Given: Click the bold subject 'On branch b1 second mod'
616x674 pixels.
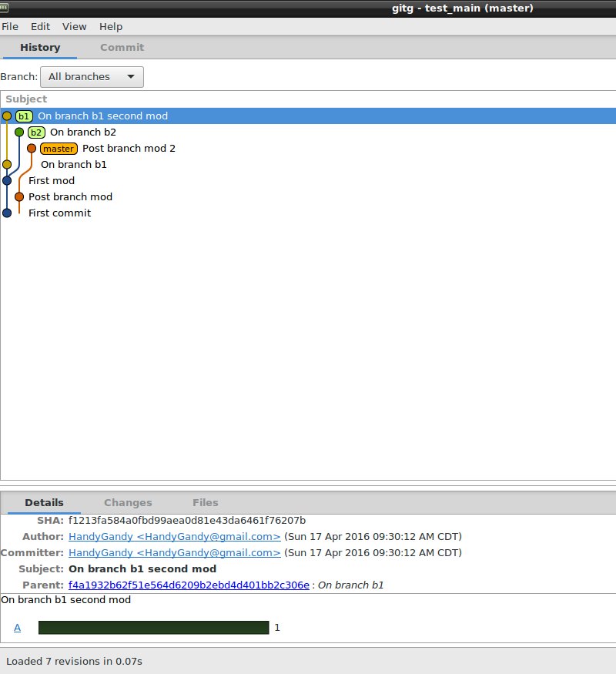Looking at the screenshot, I should 142,569.
